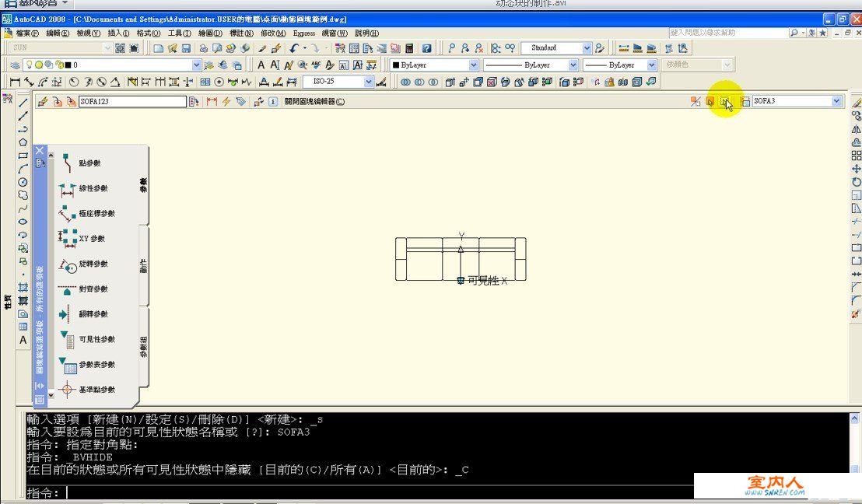Toggle layer 0 on/off lightbulb
The image size is (862, 504).
[29, 65]
